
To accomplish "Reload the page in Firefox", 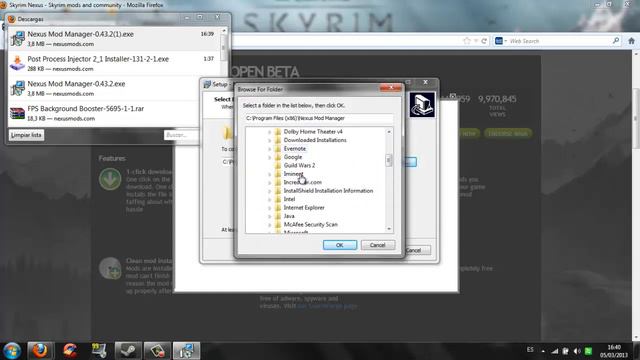I will click(484, 41).
